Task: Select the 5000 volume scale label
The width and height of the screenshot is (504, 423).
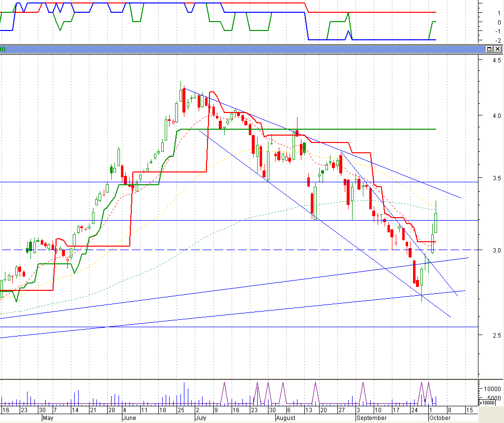Action: click(x=494, y=398)
